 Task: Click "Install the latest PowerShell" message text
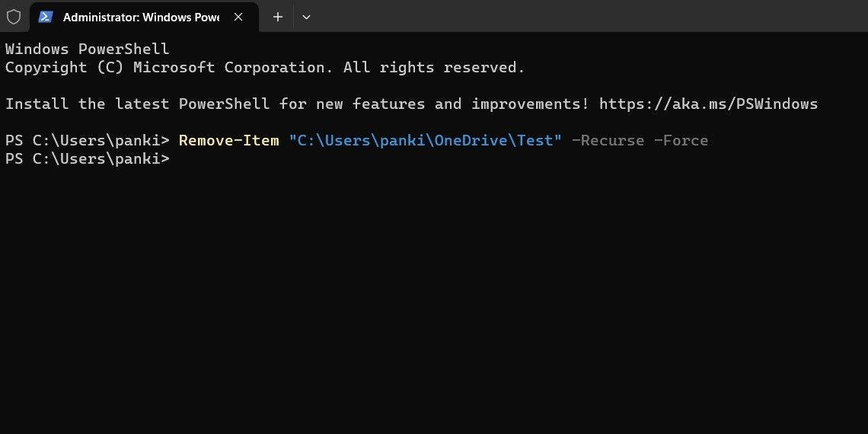(137, 104)
